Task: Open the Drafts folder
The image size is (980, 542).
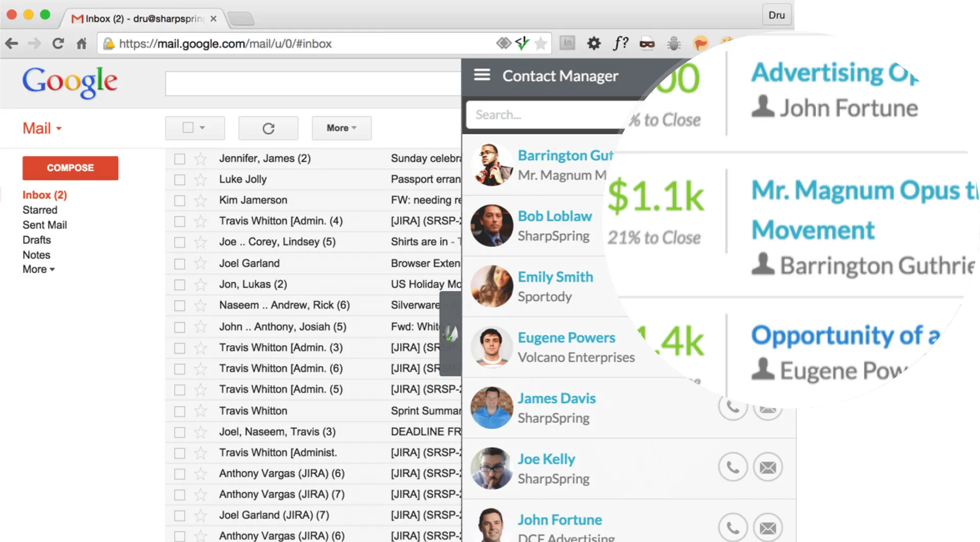Action: click(x=37, y=240)
